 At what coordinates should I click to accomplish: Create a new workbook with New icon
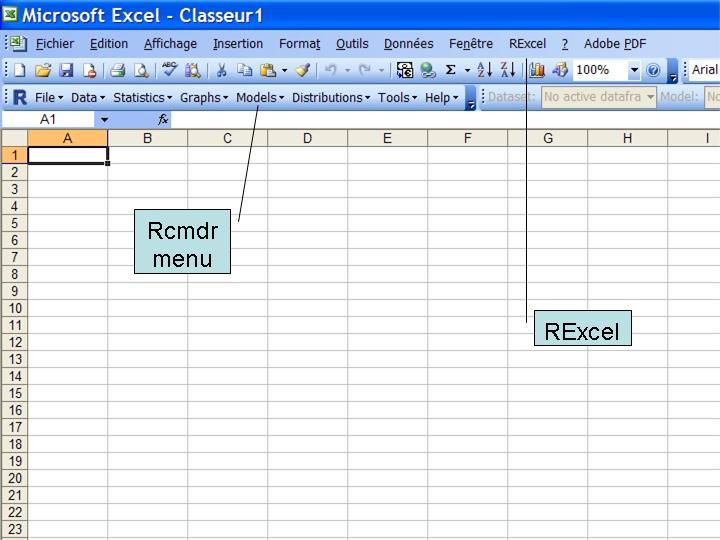(19, 70)
